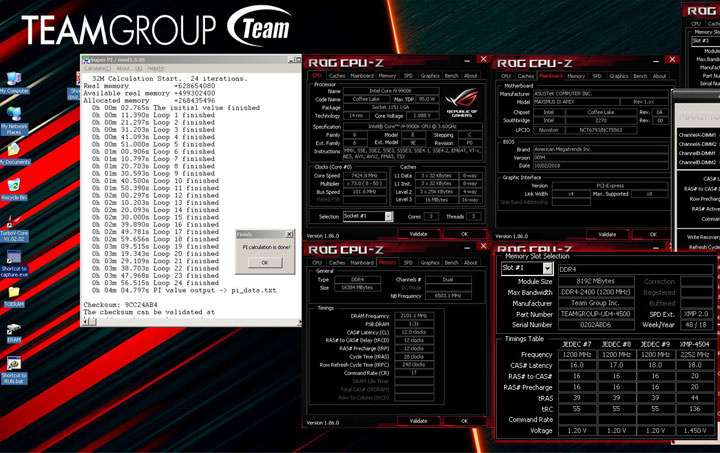Open the ERAM desktop shortcut
720x453 pixels.
14,332
